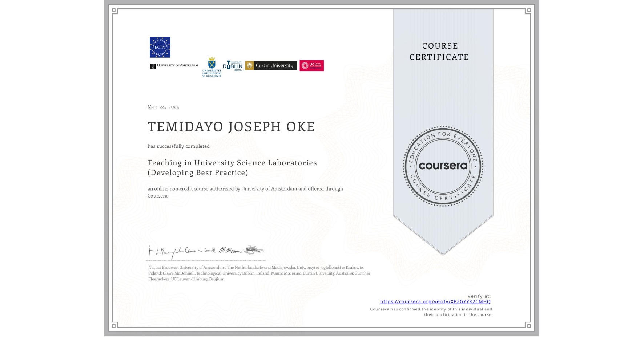
Task: Click the University of Amsterdam logo
Action: pyautogui.click(x=174, y=66)
